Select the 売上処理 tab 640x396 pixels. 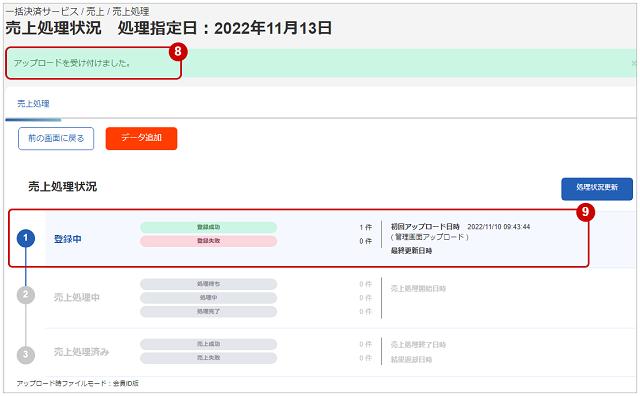(33, 104)
